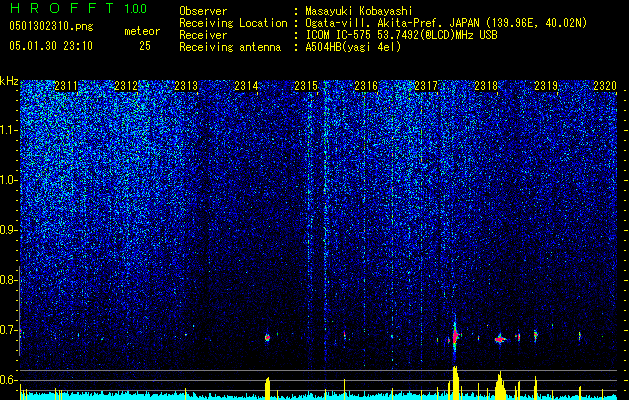Screen dimensions: 629x400
Task: Click the meteor count value 25
Action: pyautogui.click(x=145, y=46)
